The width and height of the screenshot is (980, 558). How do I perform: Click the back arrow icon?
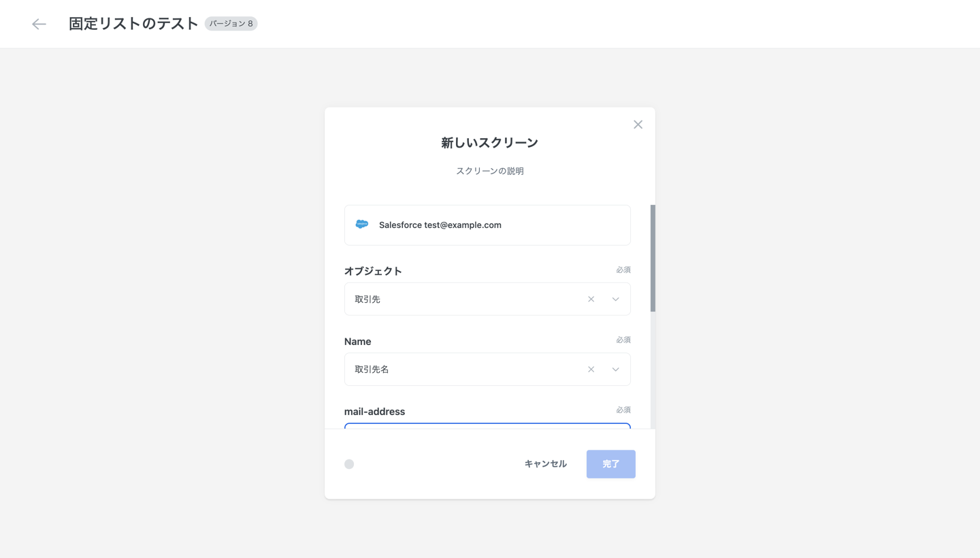coord(39,24)
